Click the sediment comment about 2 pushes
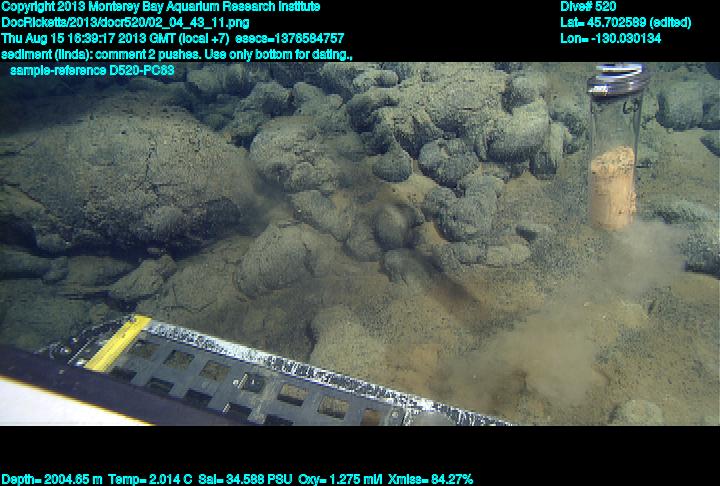Image resolution: width=720 pixels, height=486 pixels. [x=177, y=55]
